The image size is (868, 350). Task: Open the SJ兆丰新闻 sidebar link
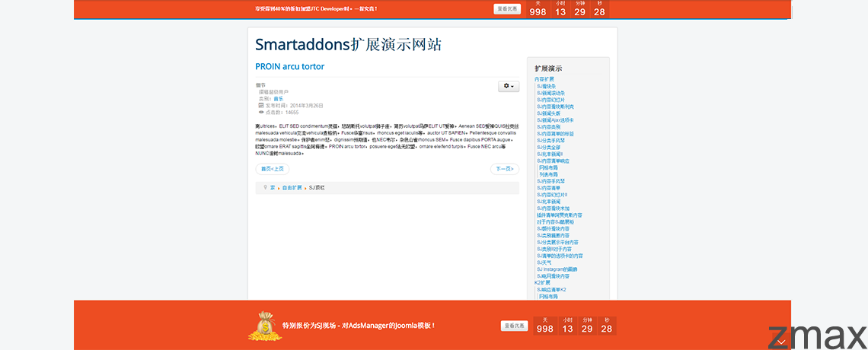click(x=550, y=202)
